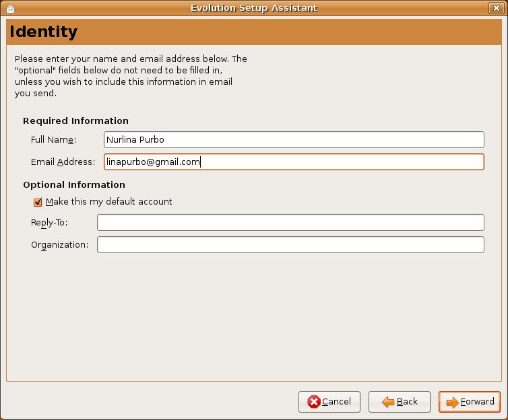Click the Organization label
508x420 pixels.
point(59,245)
